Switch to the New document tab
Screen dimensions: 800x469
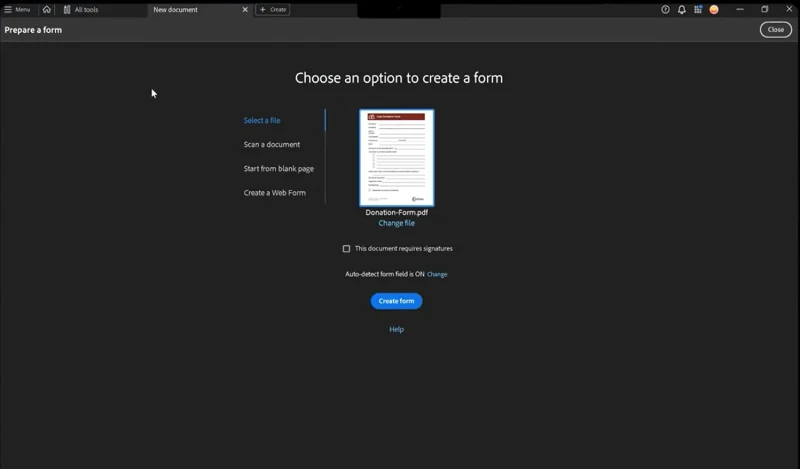tap(176, 9)
